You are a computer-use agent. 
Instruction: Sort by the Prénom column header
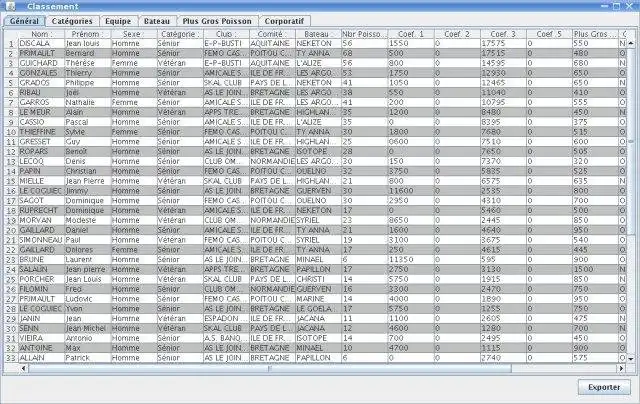click(87, 34)
